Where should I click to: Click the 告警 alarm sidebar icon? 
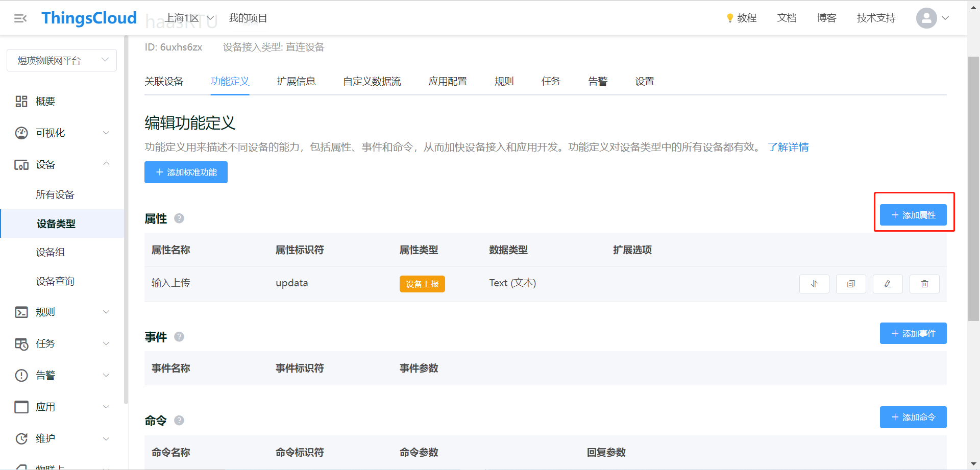pyautogui.click(x=21, y=375)
